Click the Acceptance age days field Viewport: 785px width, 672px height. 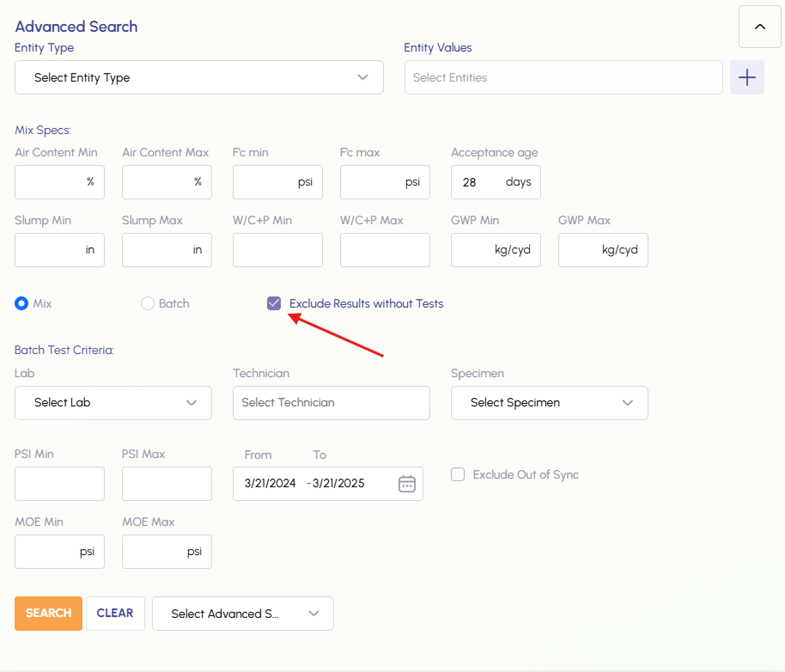[x=484, y=182]
